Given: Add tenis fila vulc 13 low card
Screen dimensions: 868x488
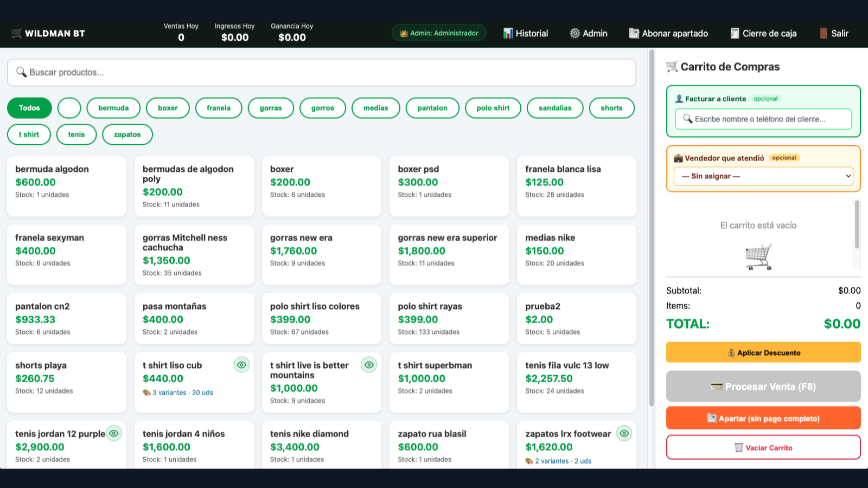Looking at the screenshot, I should pos(577,382).
